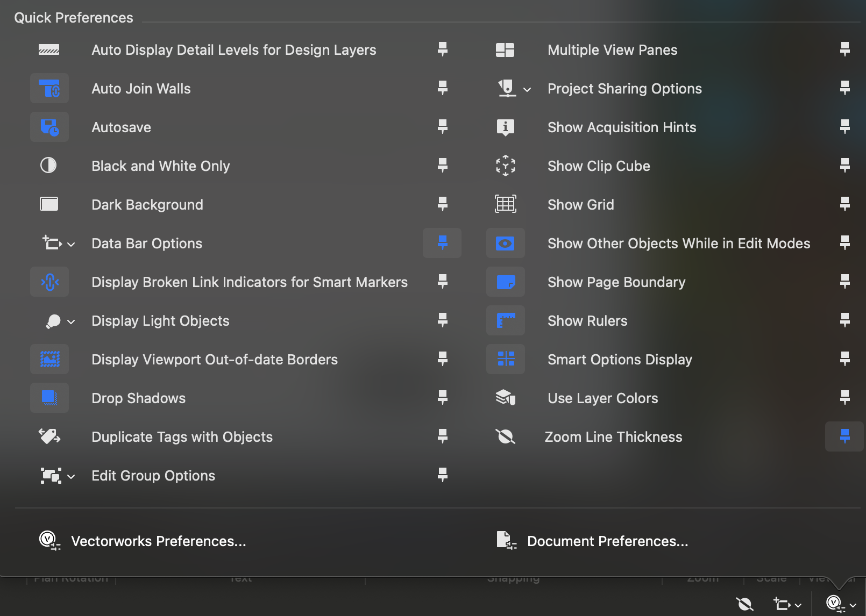Viewport: 866px width, 616px height.
Task: Expand the Project Sharing Options chevron
Action: [527, 89]
